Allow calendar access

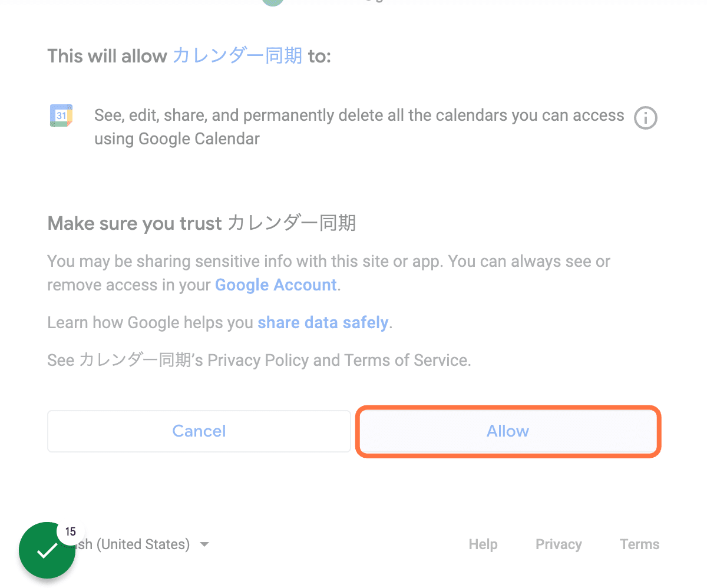(508, 431)
